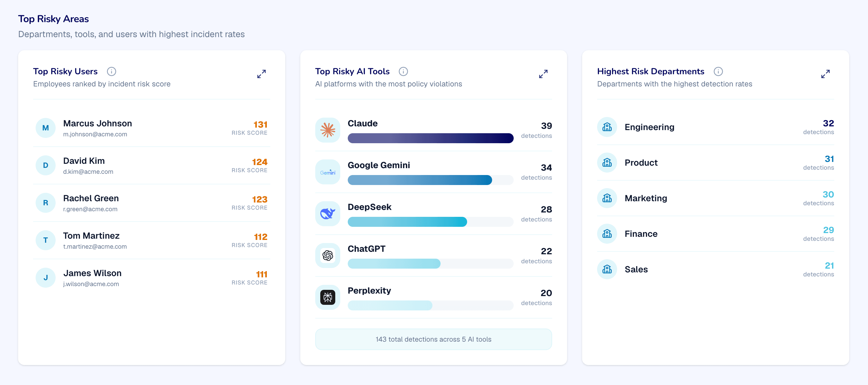Select Marcus Johnson's avatar badge
The width and height of the screenshot is (868, 385).
(x=46, y=128)
